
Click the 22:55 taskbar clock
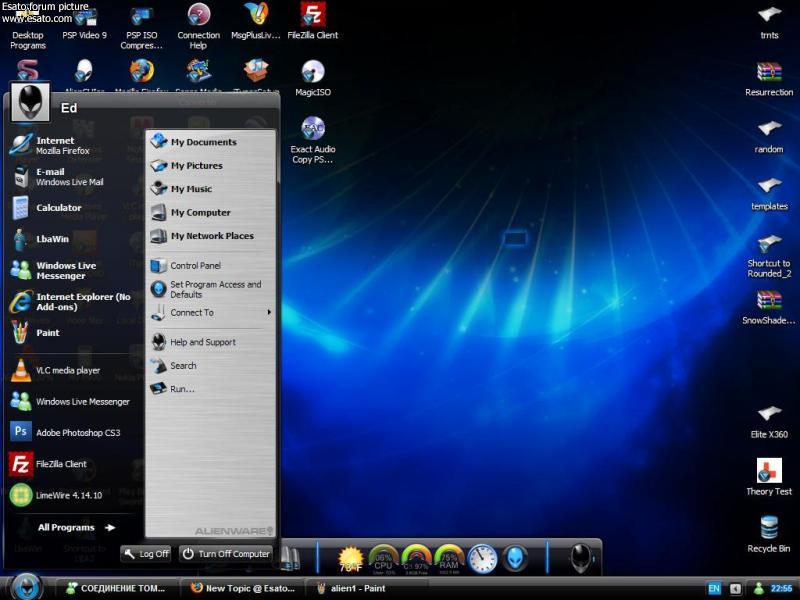coord(782,588)
